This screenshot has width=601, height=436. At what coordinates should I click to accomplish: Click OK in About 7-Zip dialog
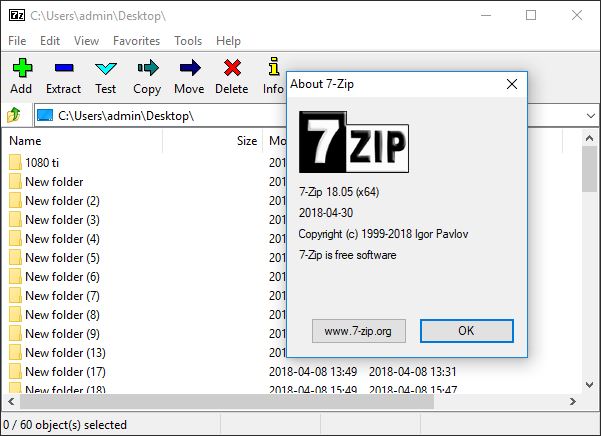(466, 331)
